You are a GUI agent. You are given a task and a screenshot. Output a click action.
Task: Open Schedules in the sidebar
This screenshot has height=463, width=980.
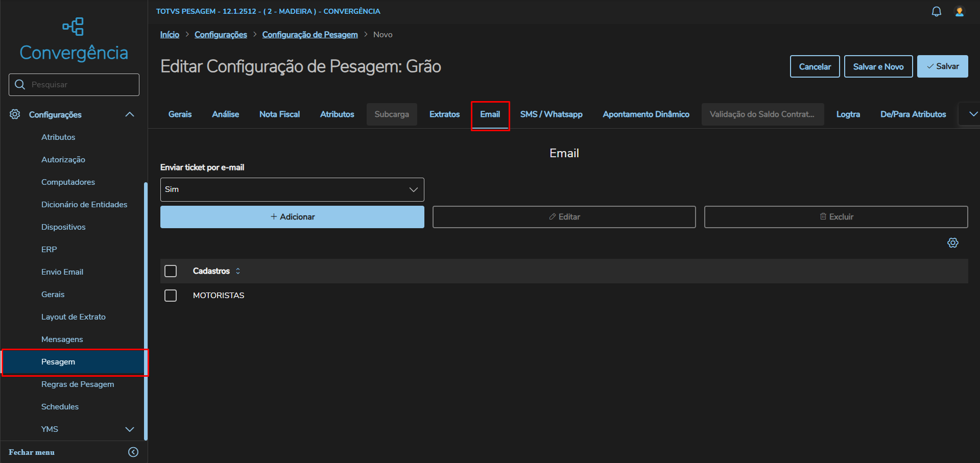click(x=60, y=407)
